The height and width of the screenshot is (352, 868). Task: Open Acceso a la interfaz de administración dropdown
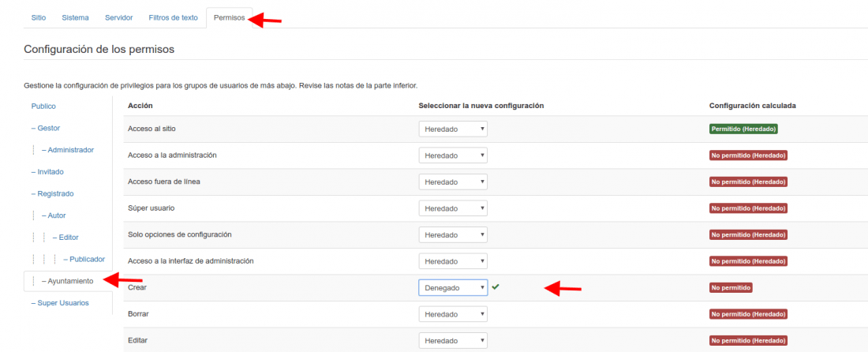[x=453, y=261]
